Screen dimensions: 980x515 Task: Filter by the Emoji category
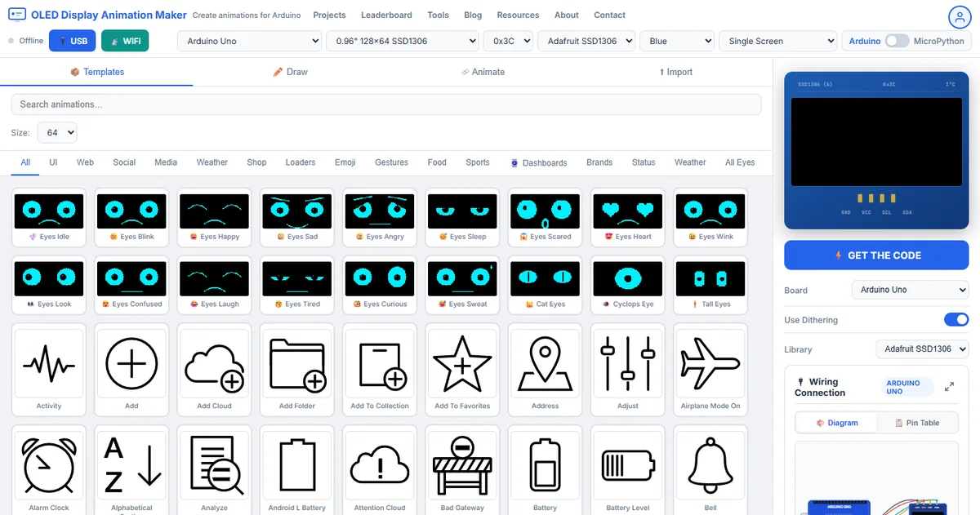pos(345,162)
